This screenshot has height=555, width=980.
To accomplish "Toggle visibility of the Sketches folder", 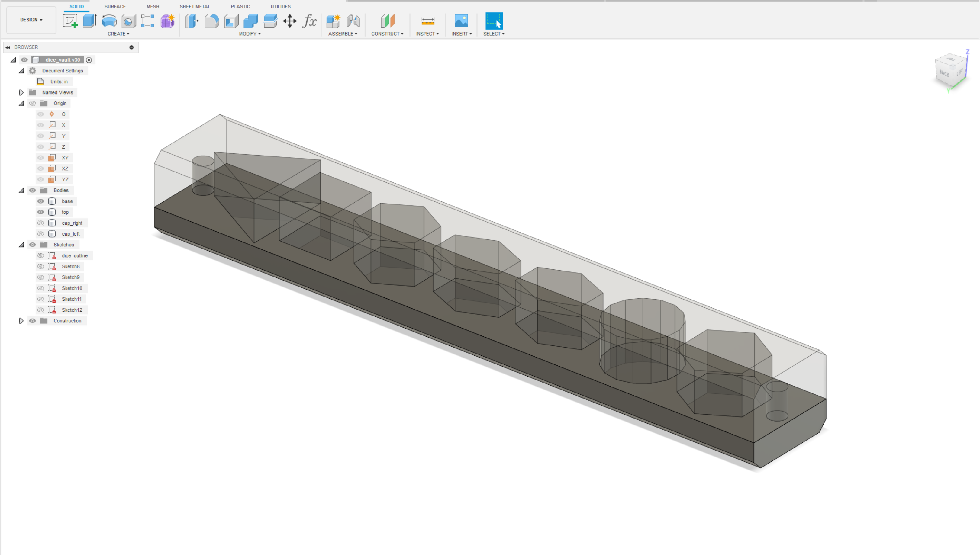I will (32, 244).
